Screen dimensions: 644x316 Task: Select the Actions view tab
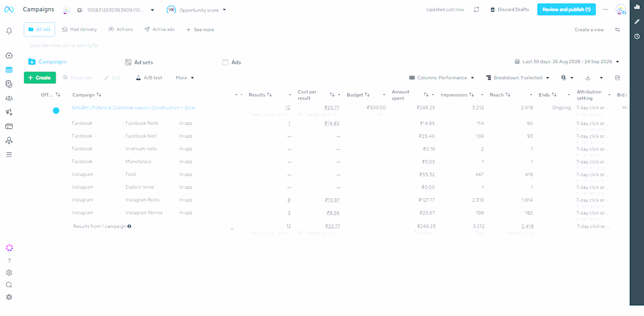(121, 30)
